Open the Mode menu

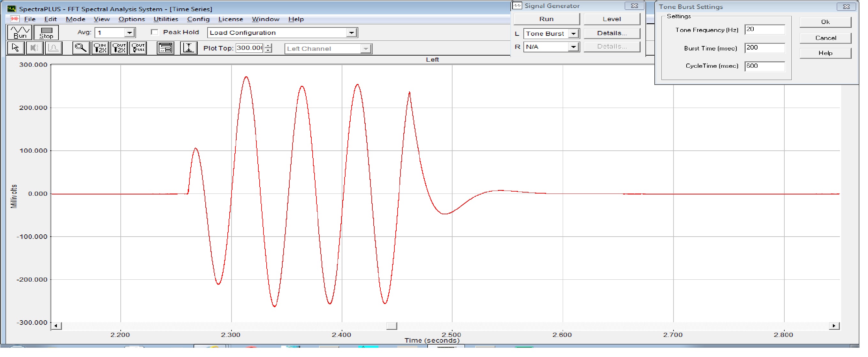pos(76,19)
